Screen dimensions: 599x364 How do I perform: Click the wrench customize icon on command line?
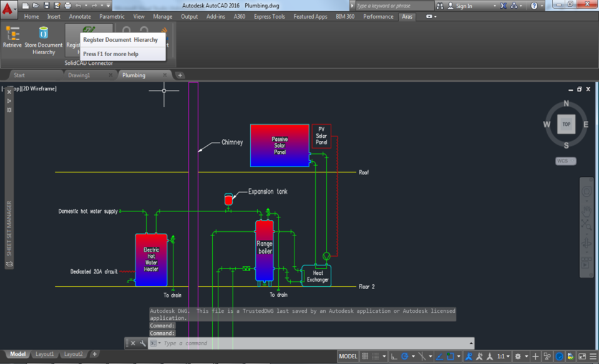142,343
